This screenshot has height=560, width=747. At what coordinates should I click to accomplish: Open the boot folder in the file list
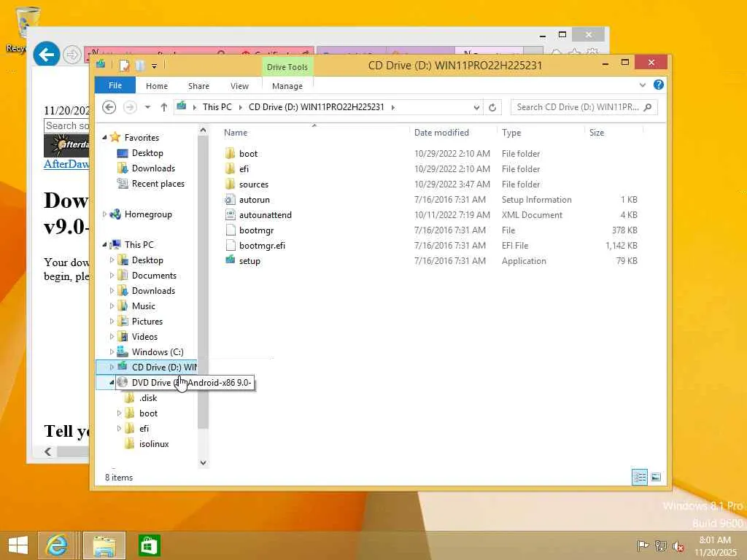[248, 153]
